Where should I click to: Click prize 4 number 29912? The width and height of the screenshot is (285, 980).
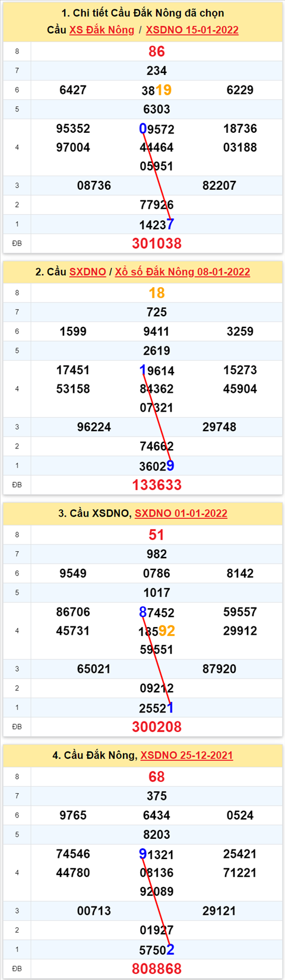click(240, 631)
